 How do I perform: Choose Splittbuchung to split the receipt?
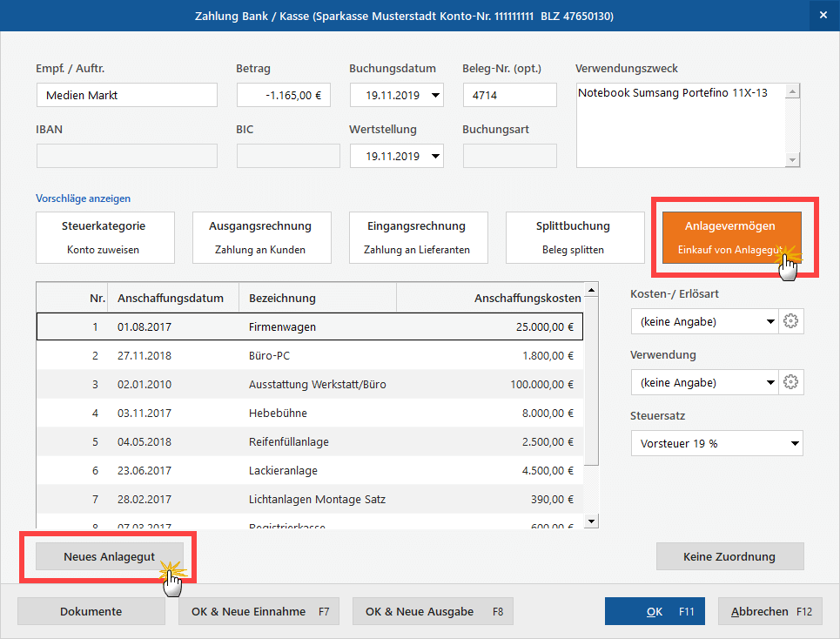click(574, 238)
